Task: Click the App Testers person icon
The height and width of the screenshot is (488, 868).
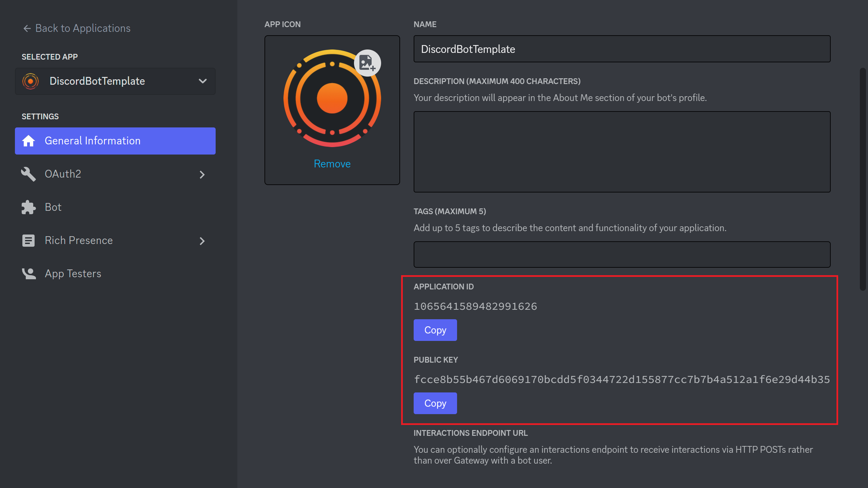Action: click(28, 273)
